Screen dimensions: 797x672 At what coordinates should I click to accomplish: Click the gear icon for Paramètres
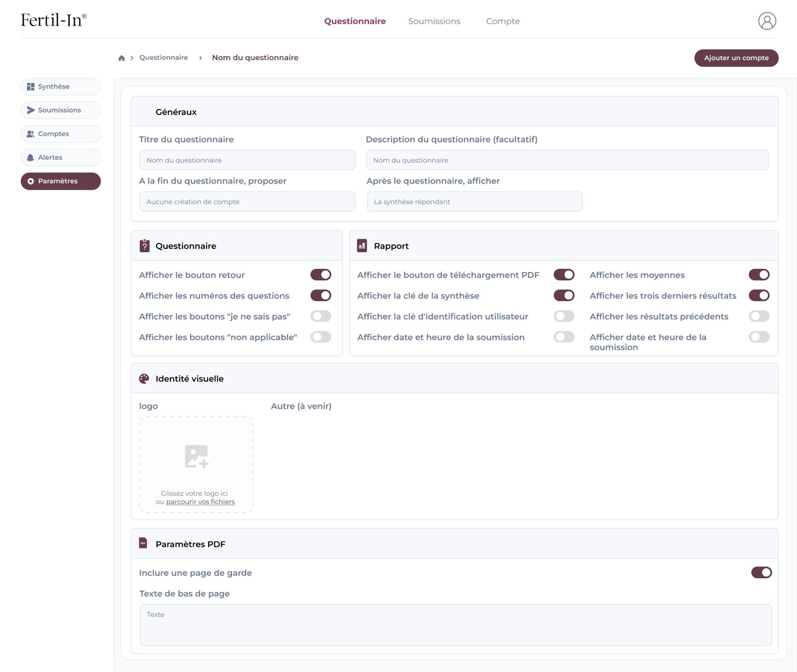click(x=31, y=181)
